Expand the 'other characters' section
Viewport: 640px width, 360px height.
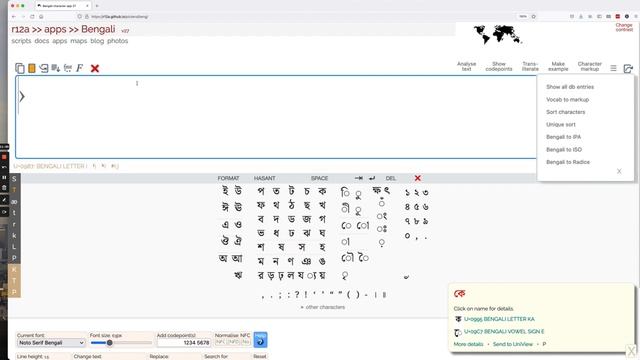pyautogui.click(x=323, y=307)
